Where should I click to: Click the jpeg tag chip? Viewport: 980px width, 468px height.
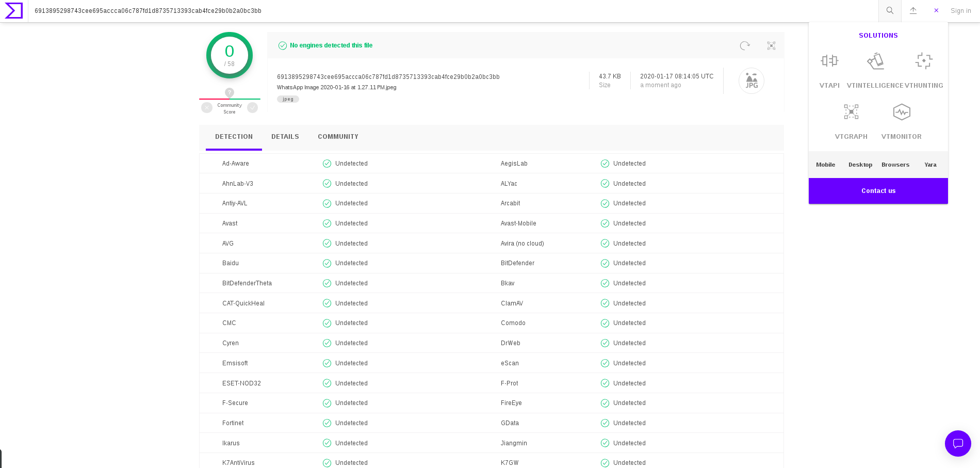click(x=288, y=99)
